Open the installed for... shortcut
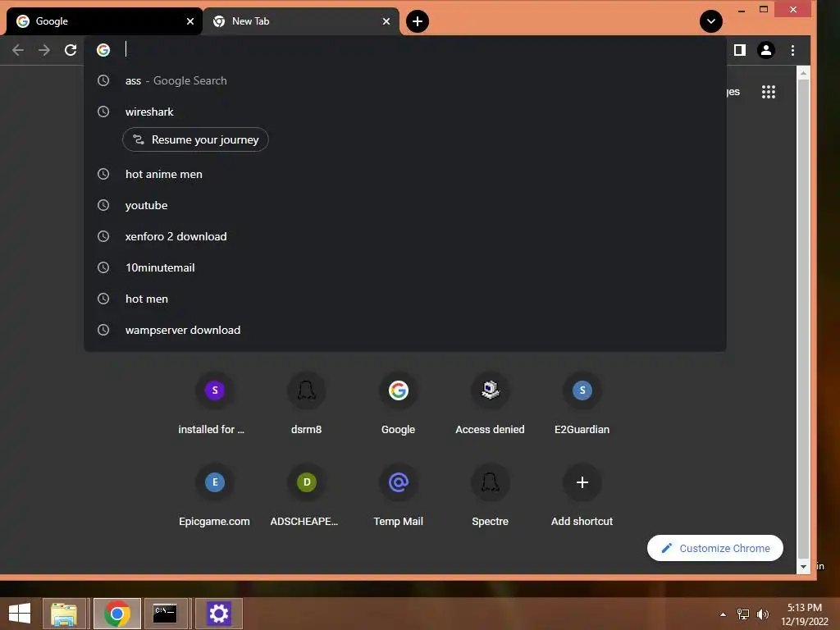Screen dimensions: 840x630 point(214,405)
